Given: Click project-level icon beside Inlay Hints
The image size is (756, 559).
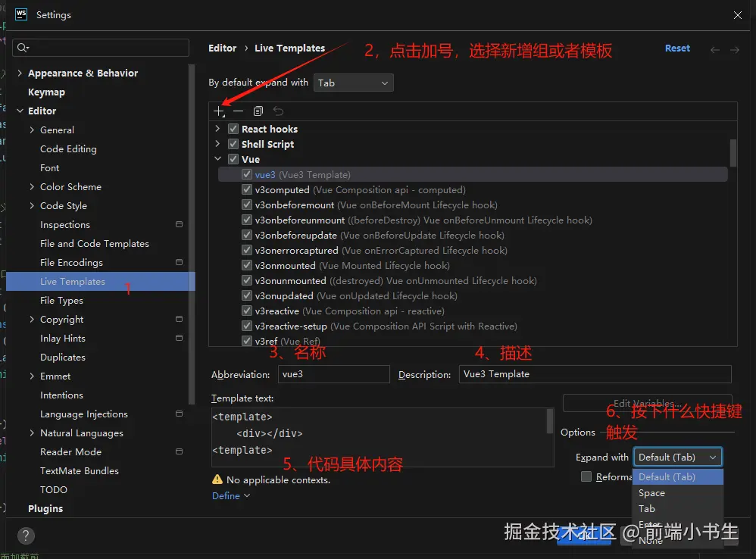Looking at the screenshot, I should 179,338.
